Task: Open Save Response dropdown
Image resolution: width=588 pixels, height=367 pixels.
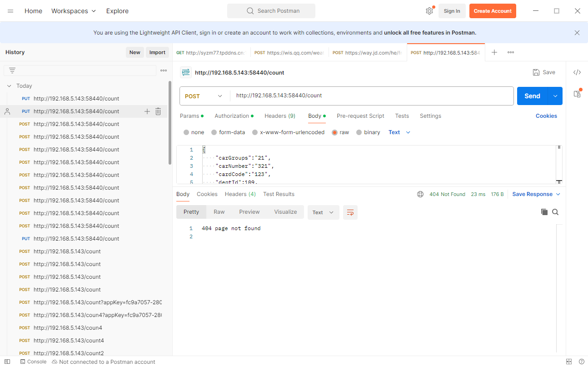Action: click(x=536, y=194)
